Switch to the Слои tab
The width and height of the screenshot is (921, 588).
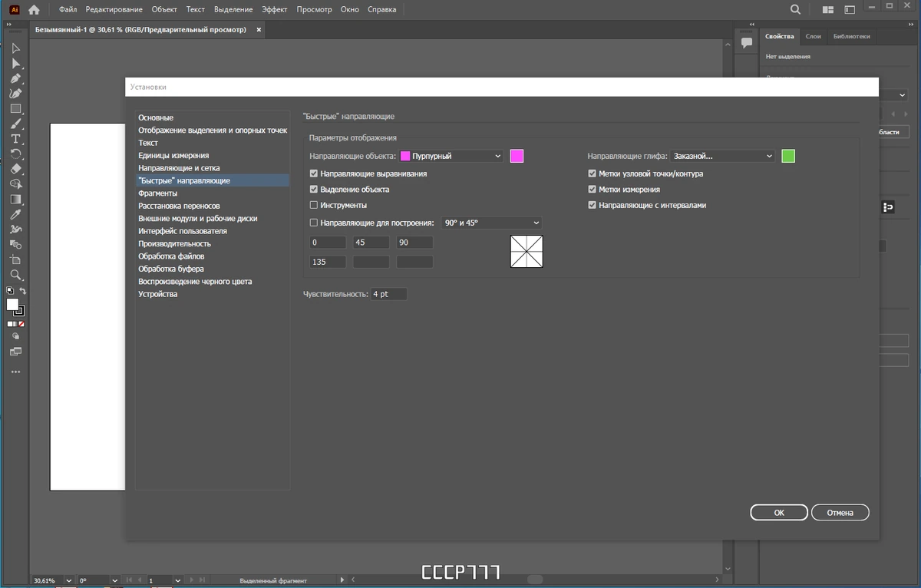813,36
